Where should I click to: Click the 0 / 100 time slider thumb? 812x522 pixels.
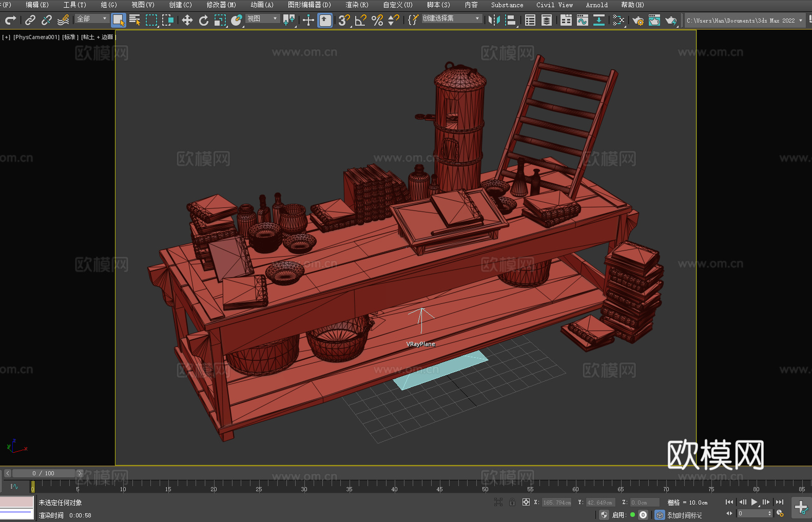[x=44, y=473]
